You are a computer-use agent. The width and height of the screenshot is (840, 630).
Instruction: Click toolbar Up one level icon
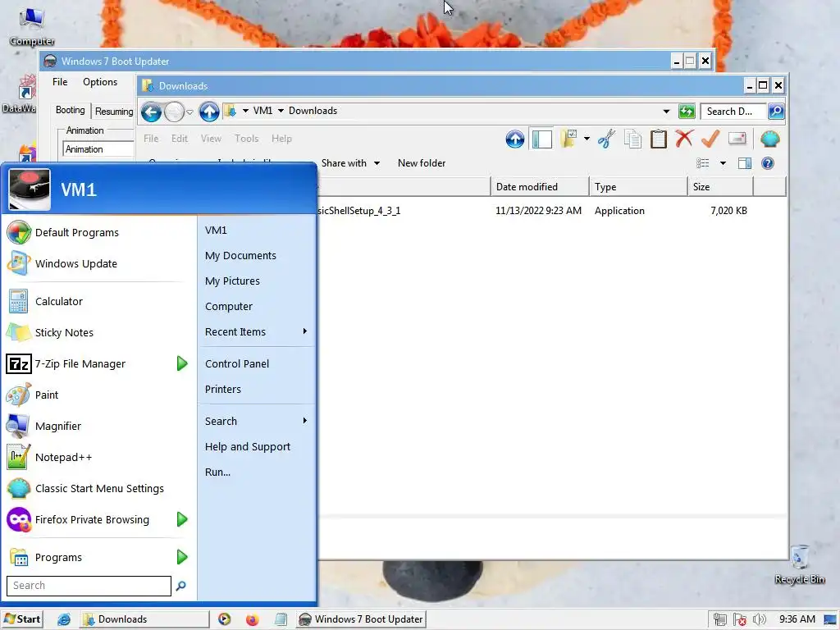coord(515,139)
